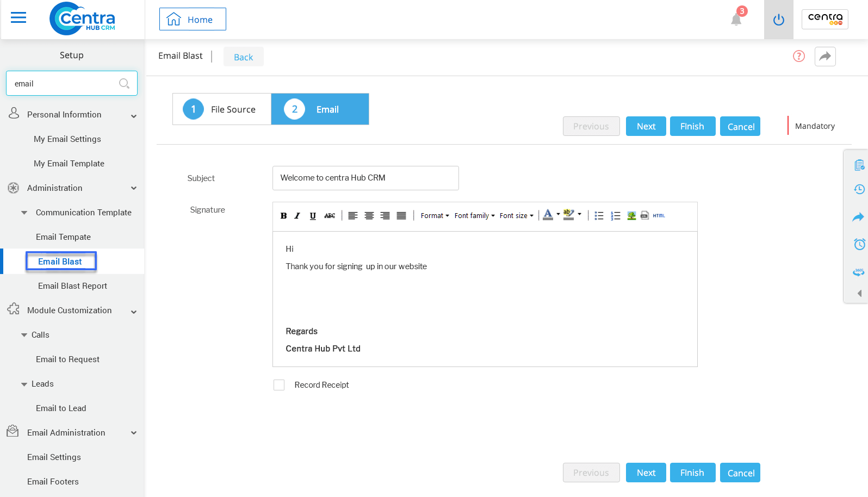
Task: Tick the Record Receipt checkbox
Action: pyautogui.click(x=279, y=385)
